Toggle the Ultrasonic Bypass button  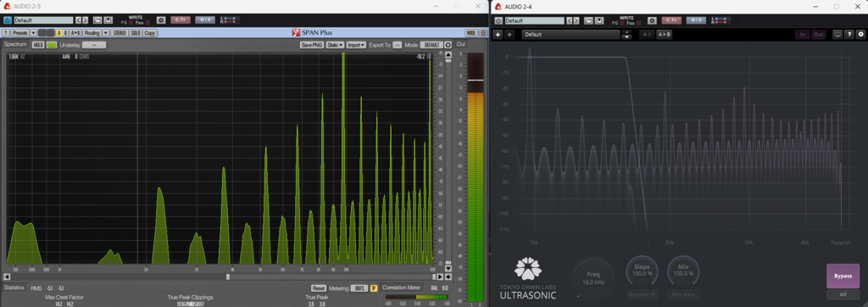[x=843, y=276]
